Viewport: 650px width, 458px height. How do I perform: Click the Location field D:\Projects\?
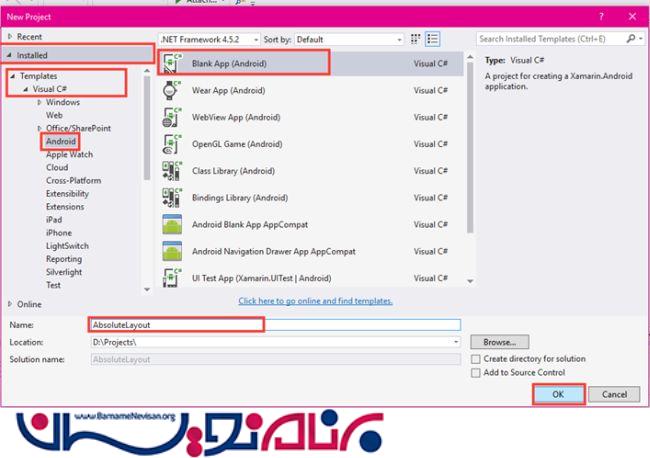point(275,342)
